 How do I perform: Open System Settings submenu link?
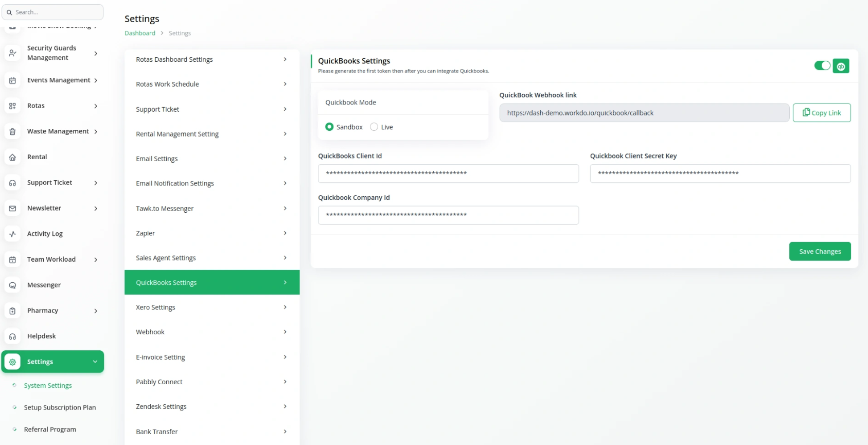(x=48, y=385)
